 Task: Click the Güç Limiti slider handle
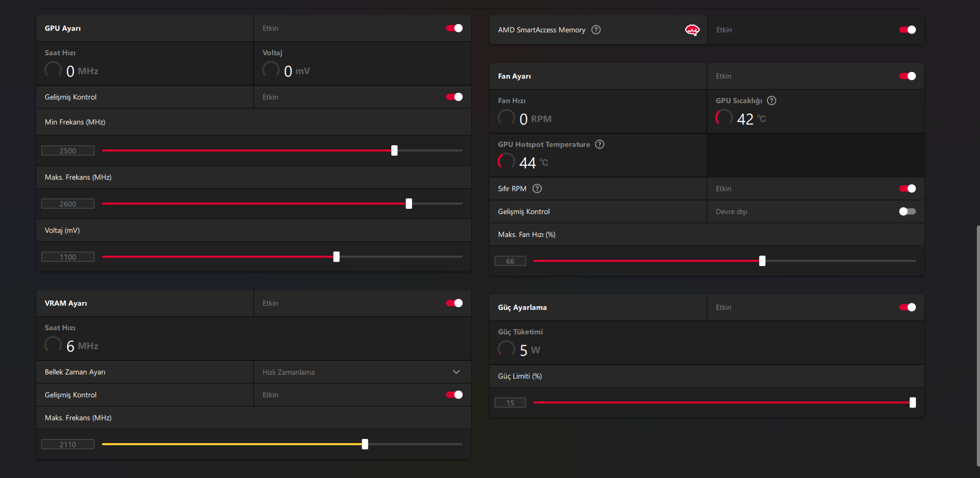coord(912,402)
